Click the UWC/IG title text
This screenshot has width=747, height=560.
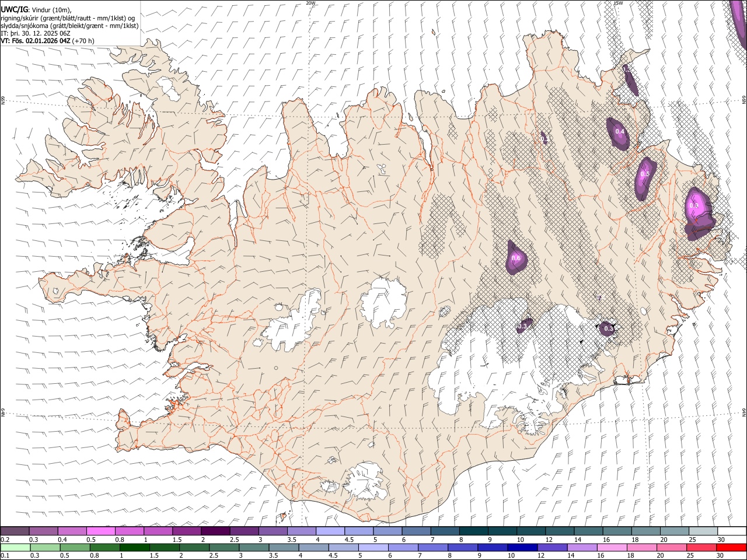(14, 9)
